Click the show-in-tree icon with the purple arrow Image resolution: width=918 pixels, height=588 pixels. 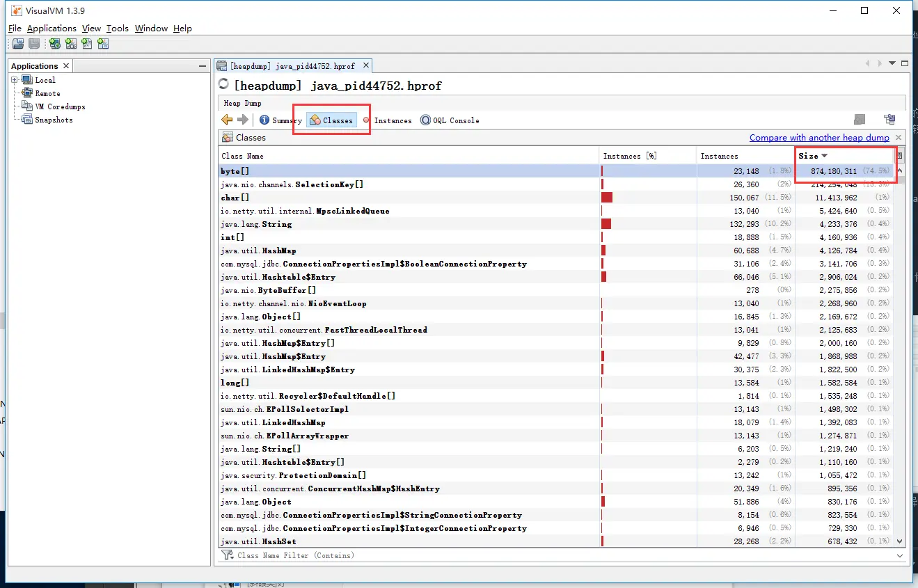click(x=889, y=120)
